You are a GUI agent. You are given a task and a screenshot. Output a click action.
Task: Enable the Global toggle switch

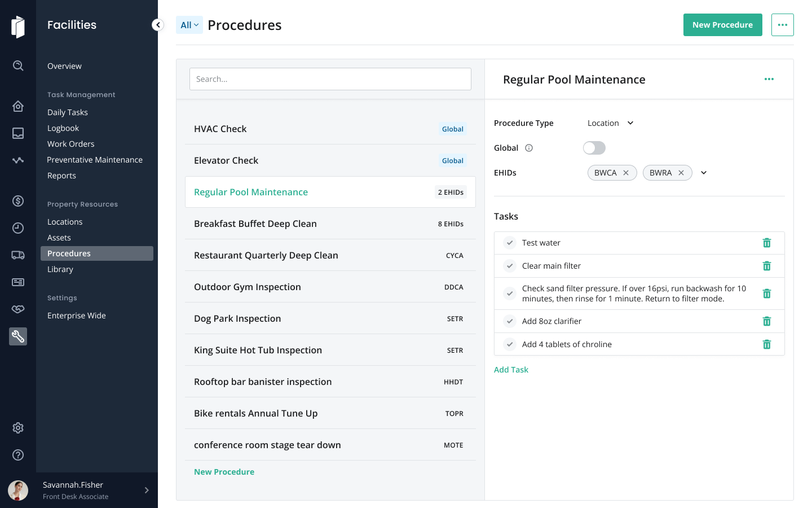(x=594, y=148)
